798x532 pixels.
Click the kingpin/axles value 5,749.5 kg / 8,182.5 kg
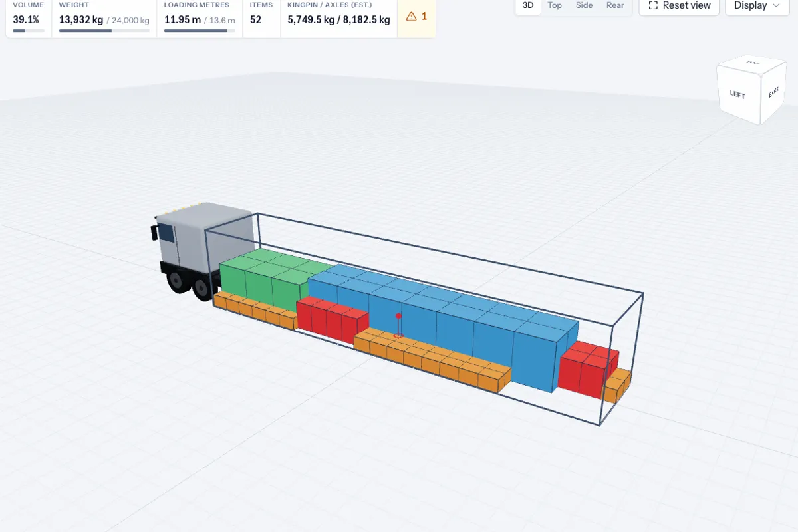click(x=338, y=20)
